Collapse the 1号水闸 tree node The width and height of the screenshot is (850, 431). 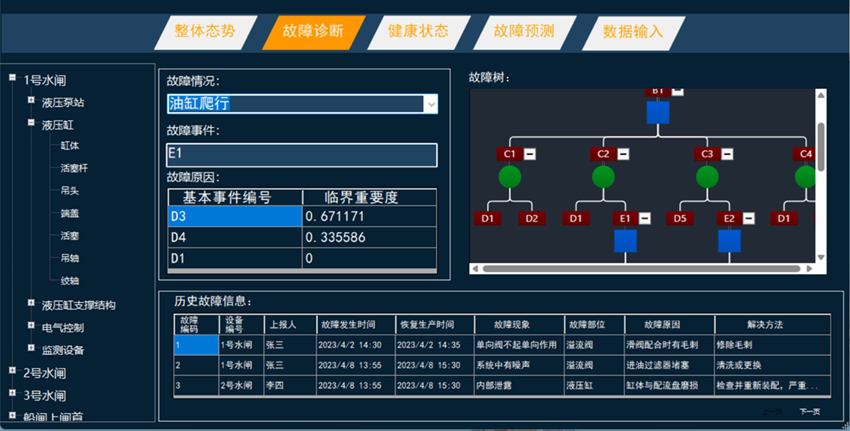point(12,78)
